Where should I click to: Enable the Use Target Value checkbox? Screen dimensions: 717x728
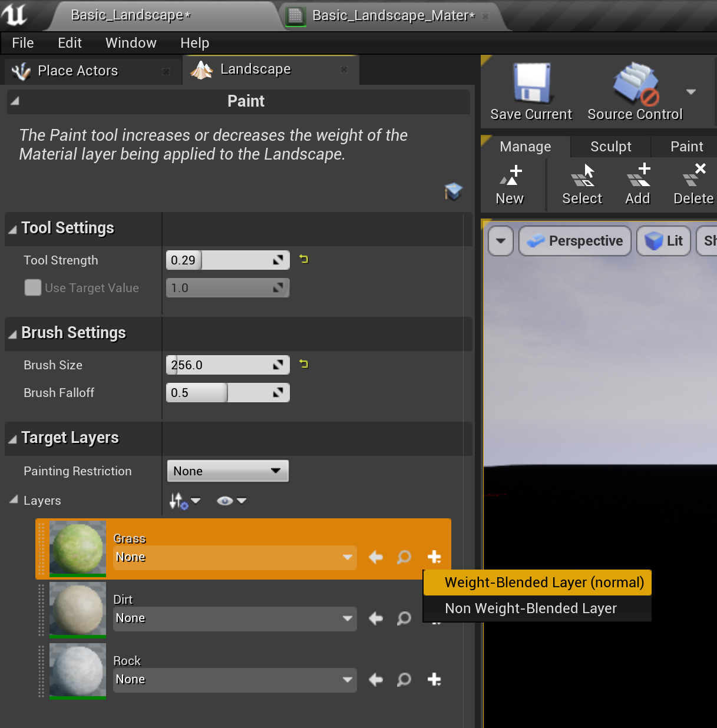pos(32,287)
